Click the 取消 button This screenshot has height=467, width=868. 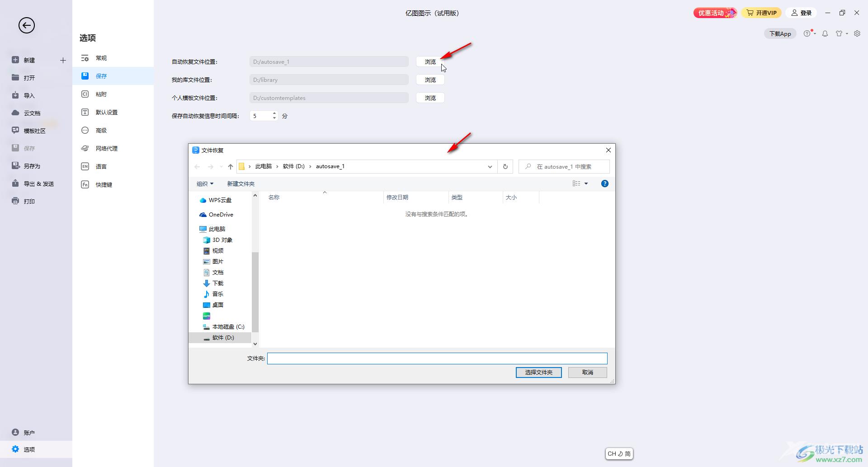click(587, 372)
